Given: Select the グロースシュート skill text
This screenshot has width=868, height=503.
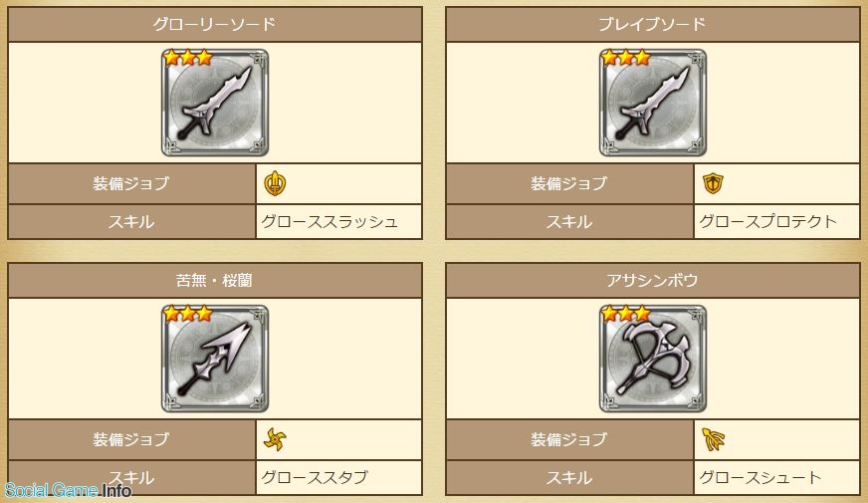Looking at the screenshot, I should point(760,477).
